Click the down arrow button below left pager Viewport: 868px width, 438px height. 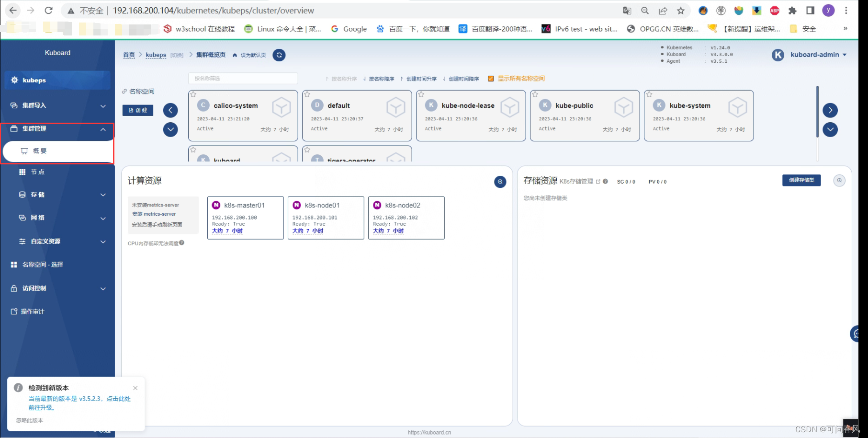(170, 129)
